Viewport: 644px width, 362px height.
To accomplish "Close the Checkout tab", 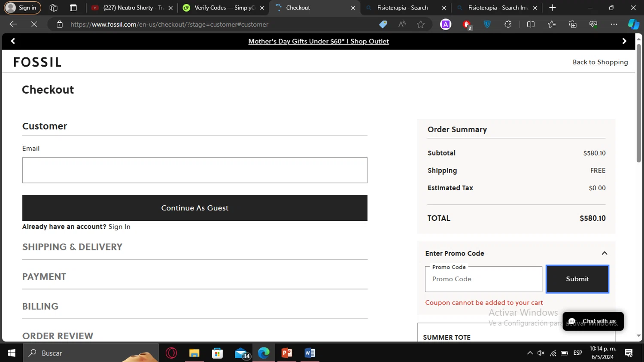I will click(353, 8).
